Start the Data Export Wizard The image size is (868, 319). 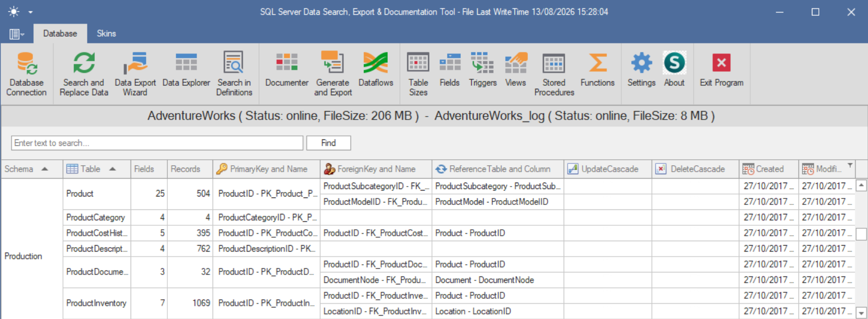pos(135,74)
